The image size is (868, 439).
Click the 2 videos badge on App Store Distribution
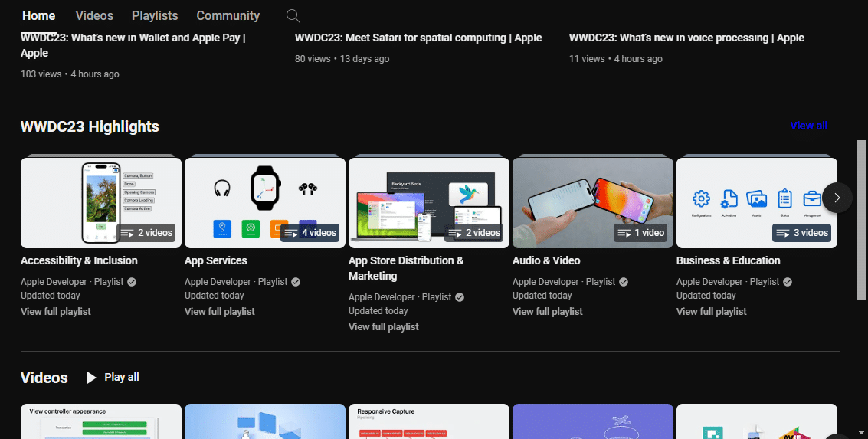473,232
